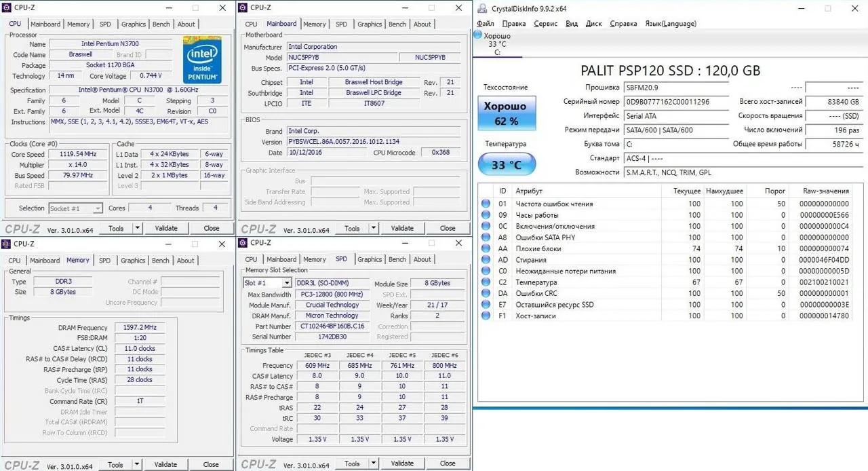Click the status circle for attribute 09 Часы работы
The image size is (868, 471).
[x=486, y=215]
